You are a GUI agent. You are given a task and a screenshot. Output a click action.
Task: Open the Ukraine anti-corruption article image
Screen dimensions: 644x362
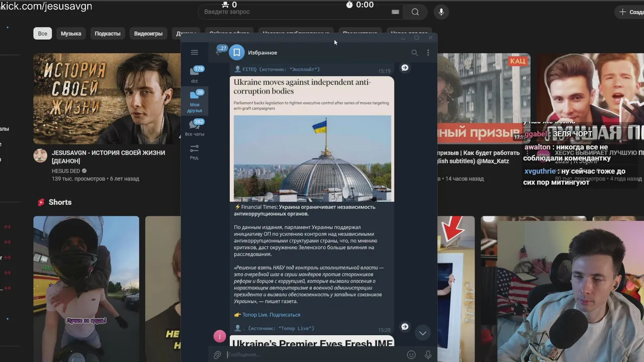(312, 139)
